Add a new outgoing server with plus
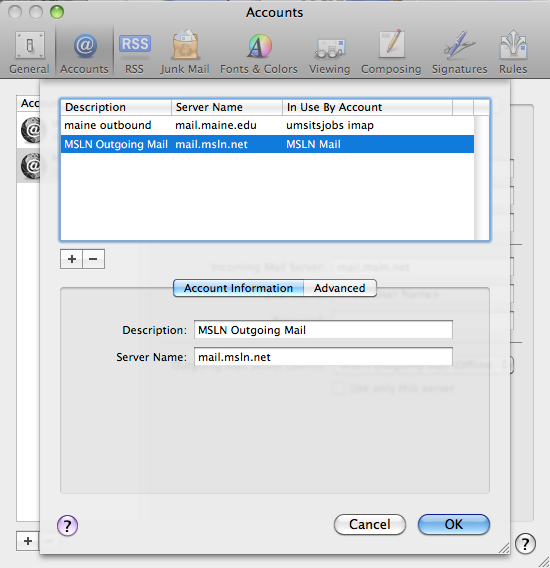Image resolution: width=550 pixels, height=568 pixels. [71, 259]
